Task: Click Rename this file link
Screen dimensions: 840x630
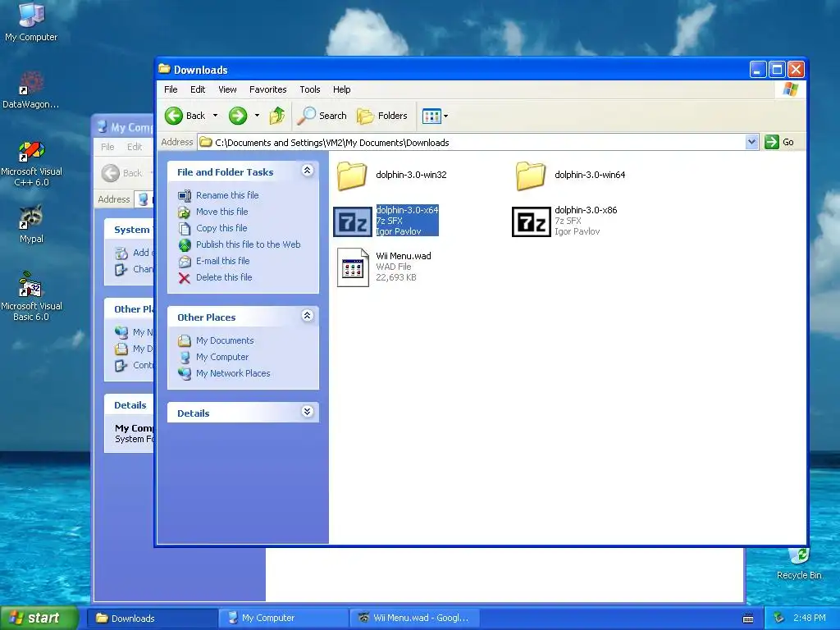Action: [x=227, y=195]
